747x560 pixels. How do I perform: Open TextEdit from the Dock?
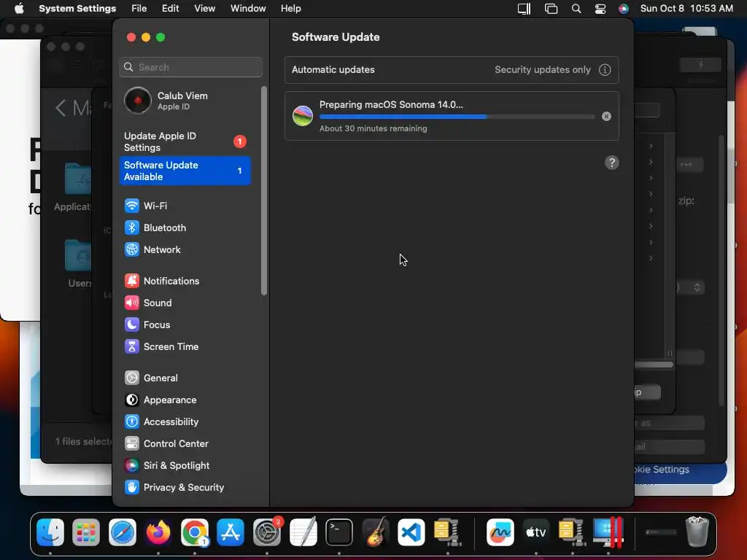pos(303,532)
